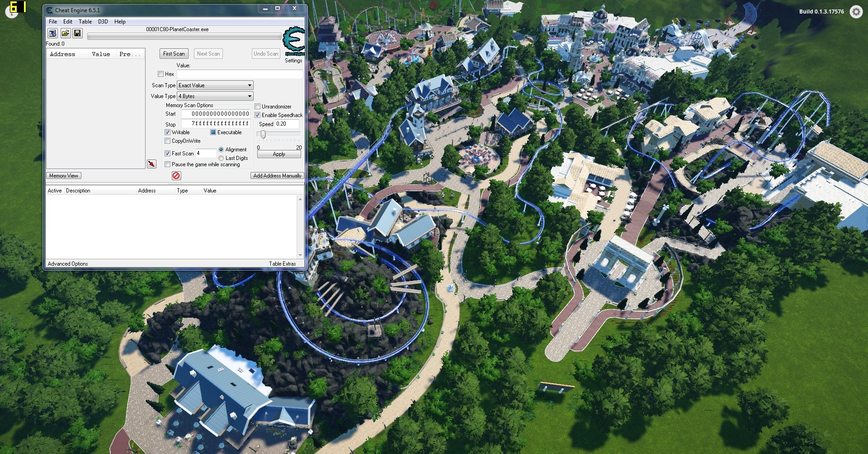This screenshot has height=454, width=868.
Task: Click the scan Value input field
Action: 240,74
